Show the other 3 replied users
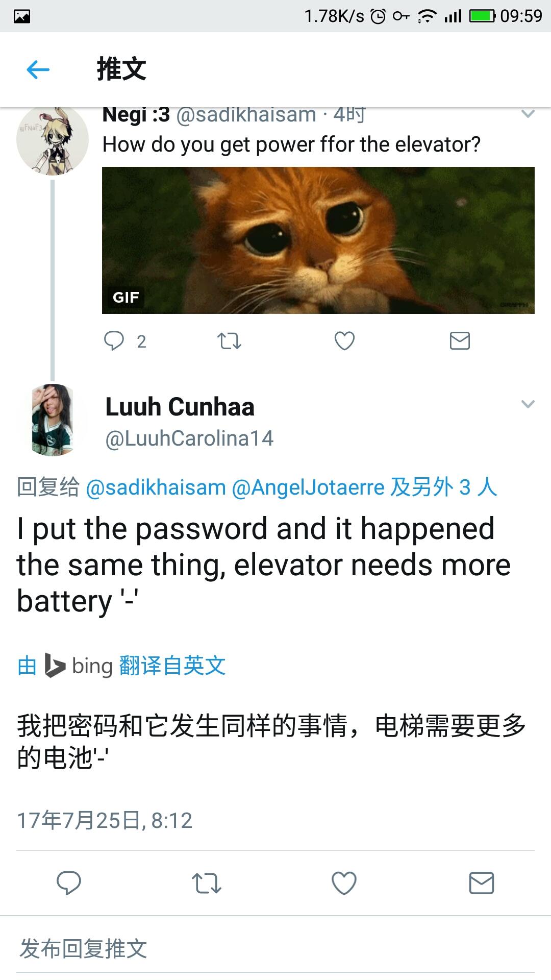 click(443, 487)
